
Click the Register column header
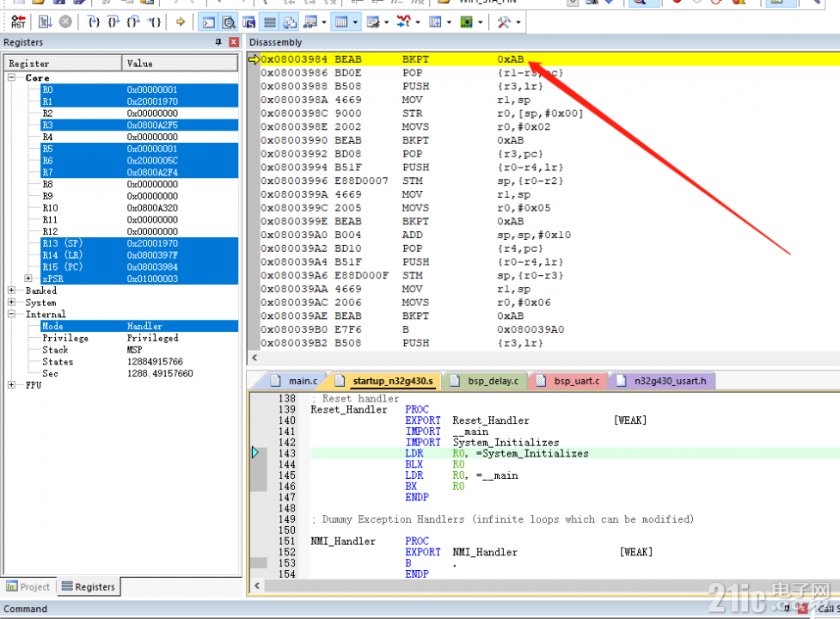(x=63, y=63)
